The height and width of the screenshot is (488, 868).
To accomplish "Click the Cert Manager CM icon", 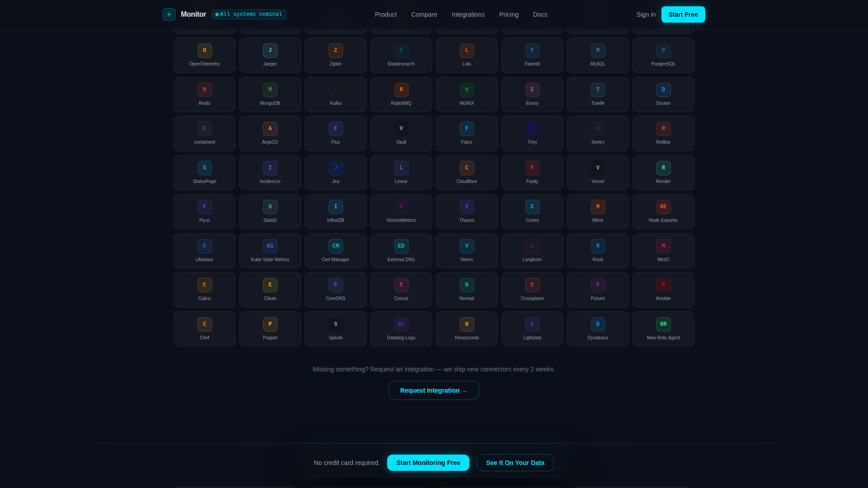I will click(335, 246).
